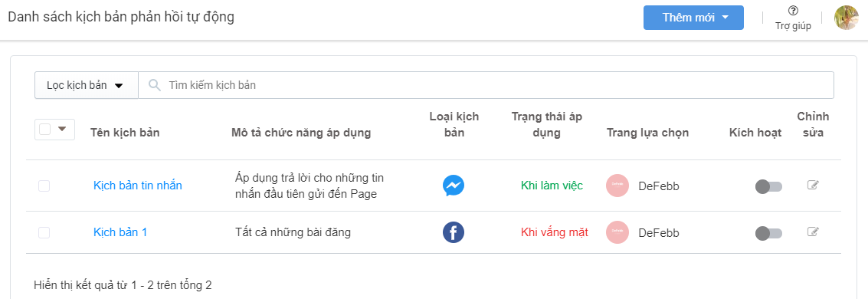Open the Kịch bản tin nhắn link

click(x=138, y=186)
